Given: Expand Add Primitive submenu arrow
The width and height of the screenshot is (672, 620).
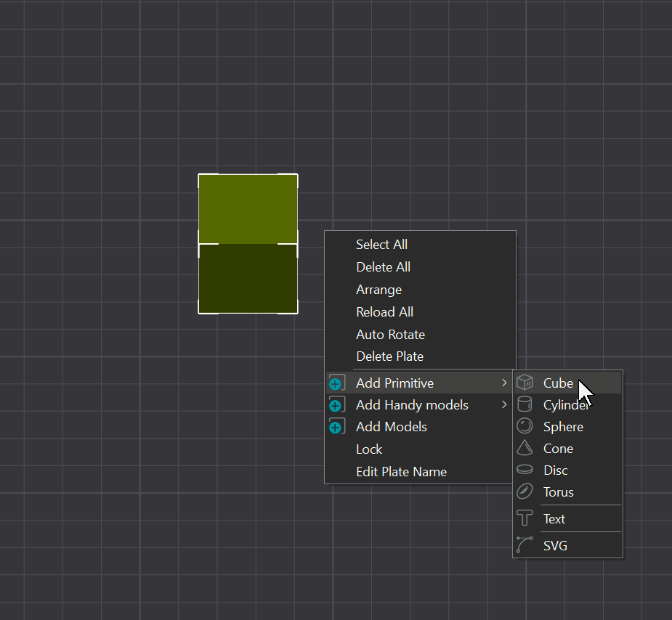Looking at the screenshot, I should tap(504, 383).
